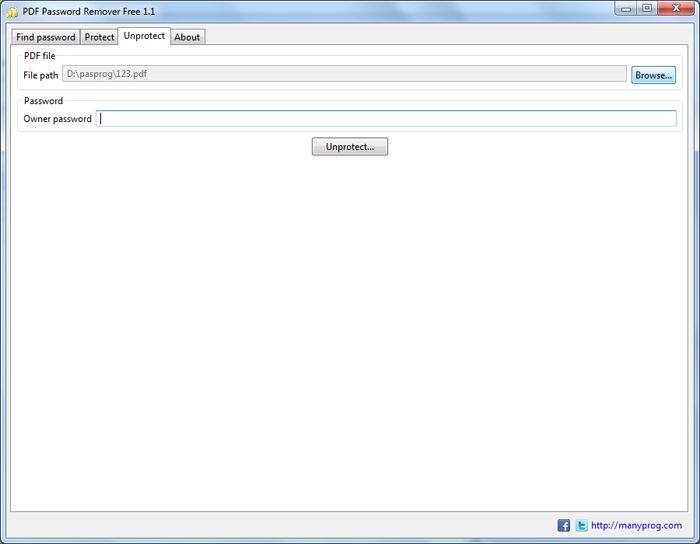This screenshot has height=544, width=700.
Task: Click the Unprotect... button
Action: coord(350,146)
